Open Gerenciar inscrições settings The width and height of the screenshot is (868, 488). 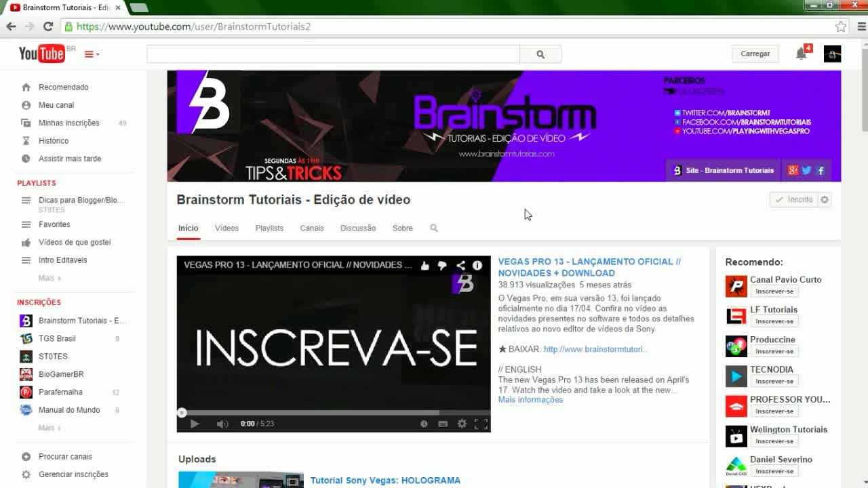coord(73,474)
